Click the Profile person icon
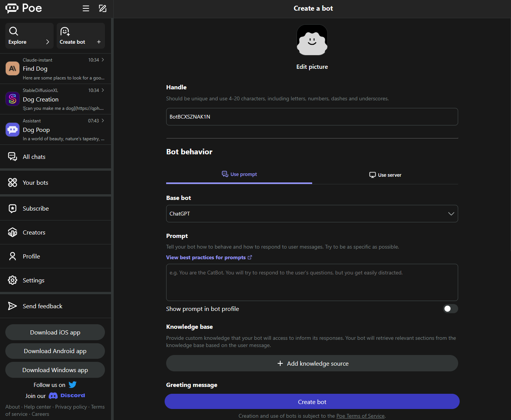The height and width of the screenshot is (420, 511). click(13, 256)
